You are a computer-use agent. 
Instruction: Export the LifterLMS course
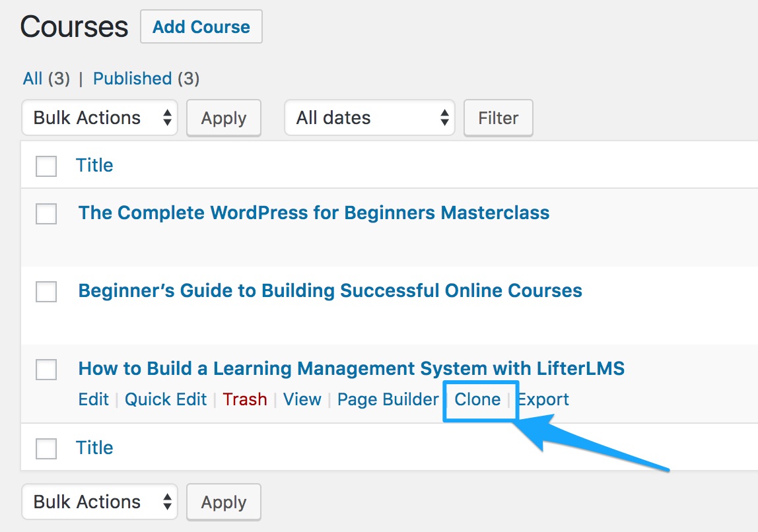pyautogui.click(x=543, y=399)
